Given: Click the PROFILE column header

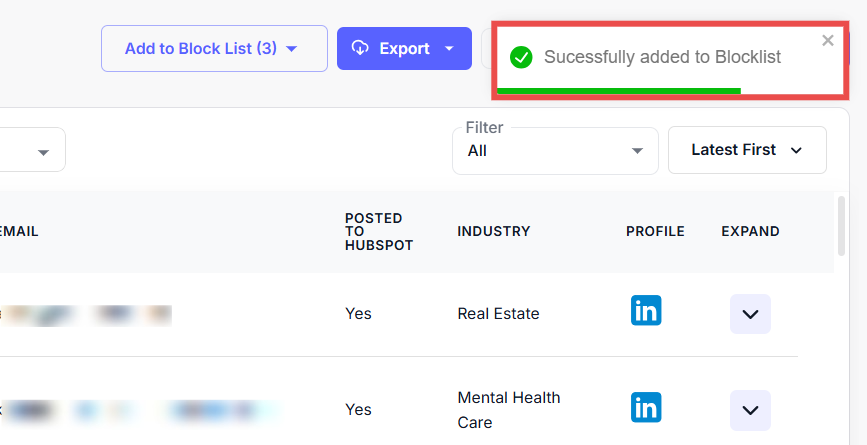Looking at the screenshot, I should (x=655, y=231).
